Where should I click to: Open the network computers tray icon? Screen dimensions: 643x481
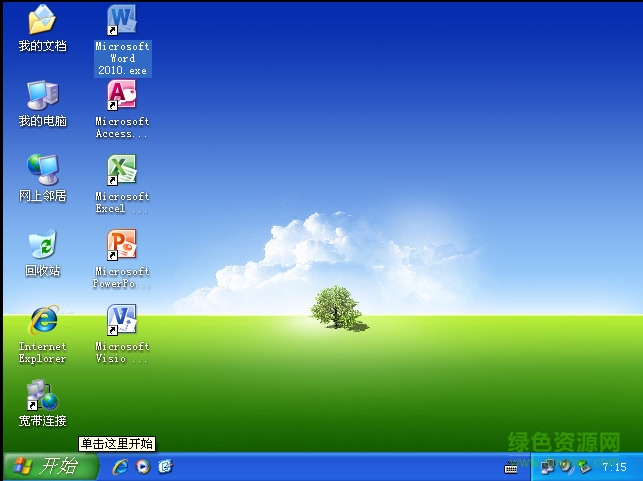click(548, 466)
